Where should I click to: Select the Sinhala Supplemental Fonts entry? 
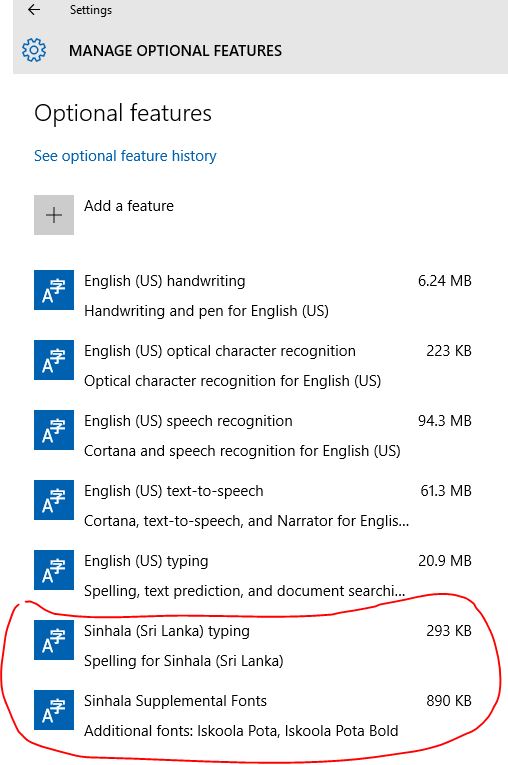point(253,715)
